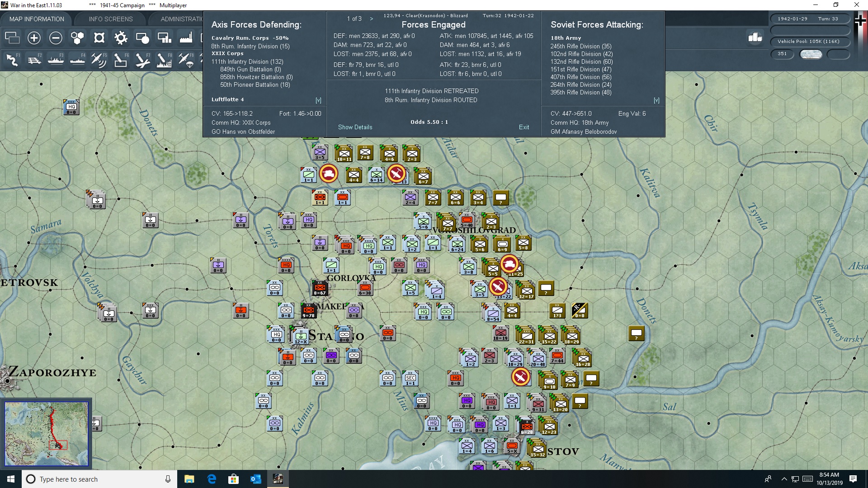Screen dimensions: 868x488
Task: Switch to the INFO SCREENS tab
Action: coord(110,19)
